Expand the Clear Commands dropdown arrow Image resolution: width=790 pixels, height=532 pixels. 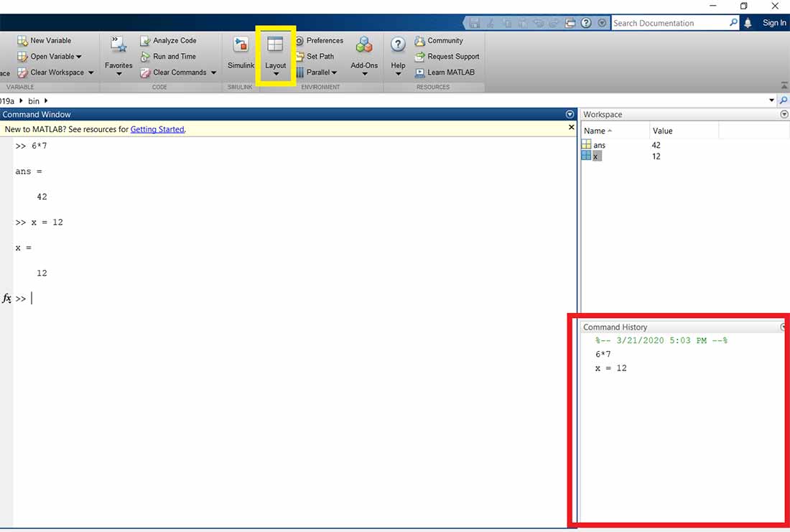(213, 73)
